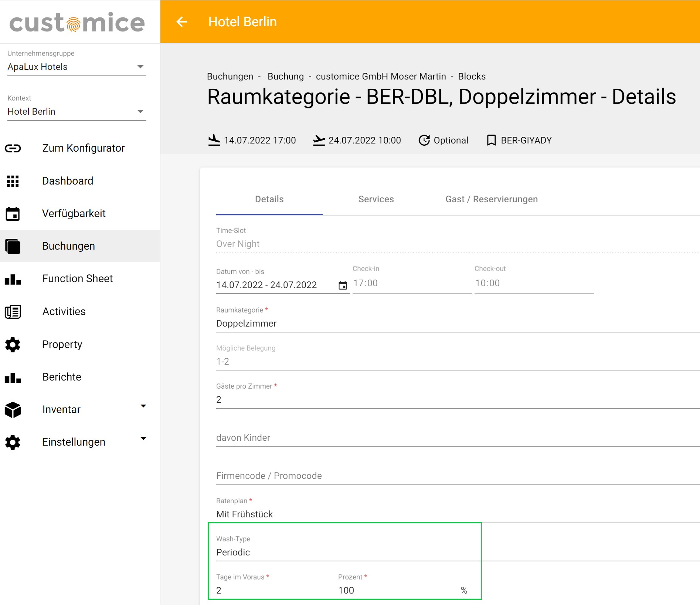Click the Hotel Berlin header title
Screen dimensions: 700x605
click(242, 22)
